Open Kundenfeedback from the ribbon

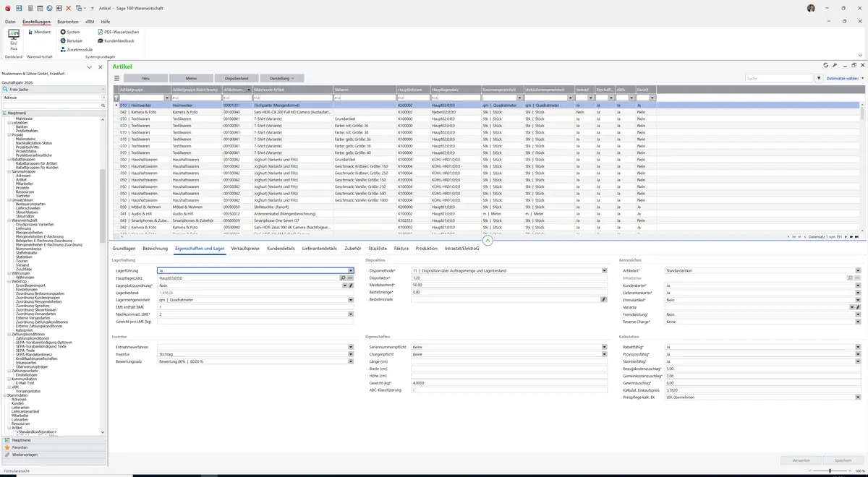(116, 40)
